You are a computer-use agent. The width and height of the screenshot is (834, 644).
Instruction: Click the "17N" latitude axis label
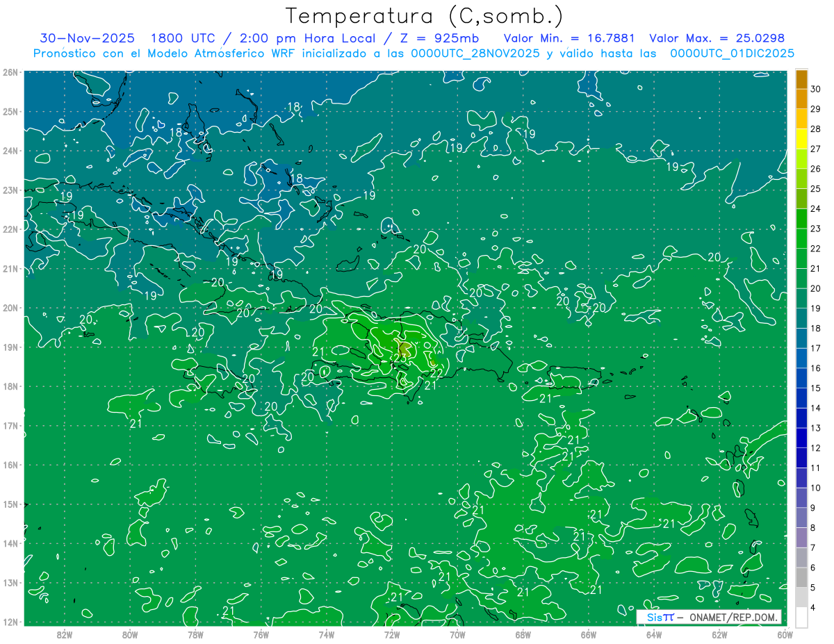tap(10, 425)
